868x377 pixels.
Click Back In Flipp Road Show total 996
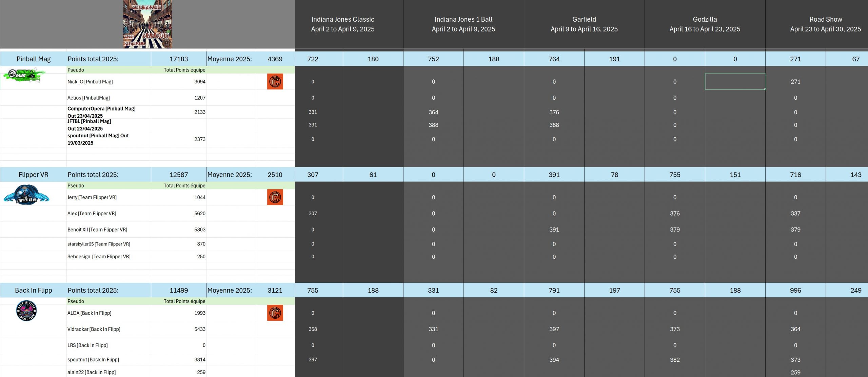tap(795, 291)
